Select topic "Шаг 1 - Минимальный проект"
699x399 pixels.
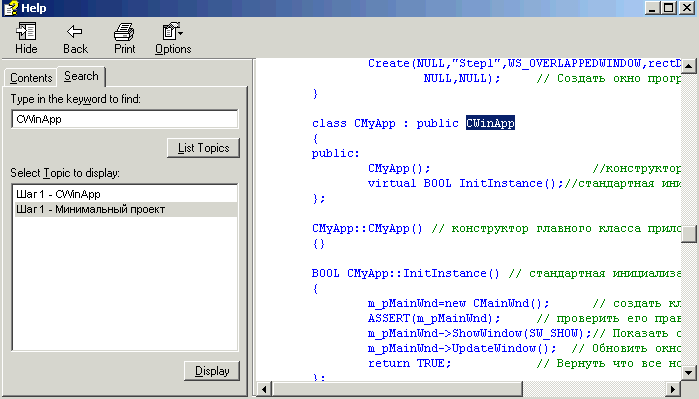tap(126, 209)
